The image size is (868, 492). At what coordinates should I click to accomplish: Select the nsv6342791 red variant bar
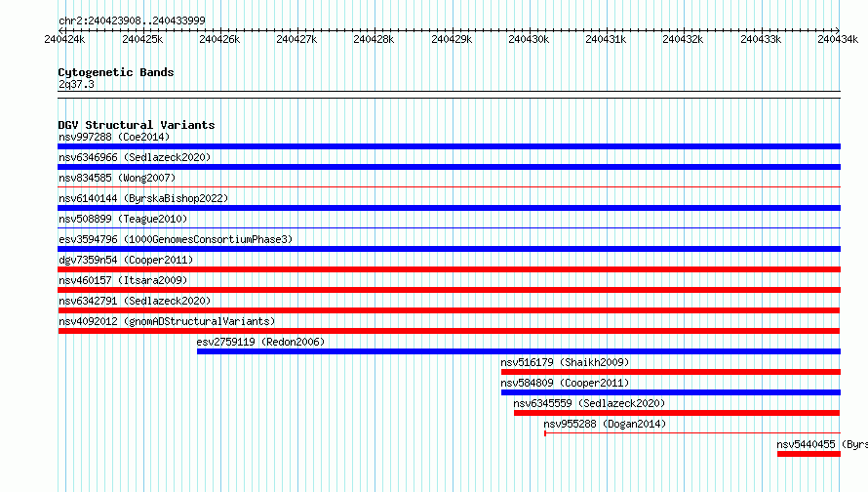[x=449, y=310]
